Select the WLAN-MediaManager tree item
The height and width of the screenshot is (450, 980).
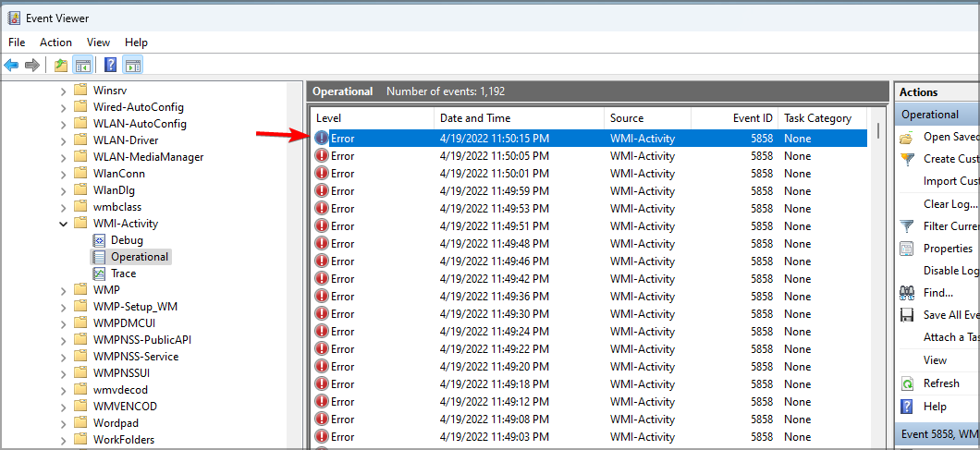point(148,157)
